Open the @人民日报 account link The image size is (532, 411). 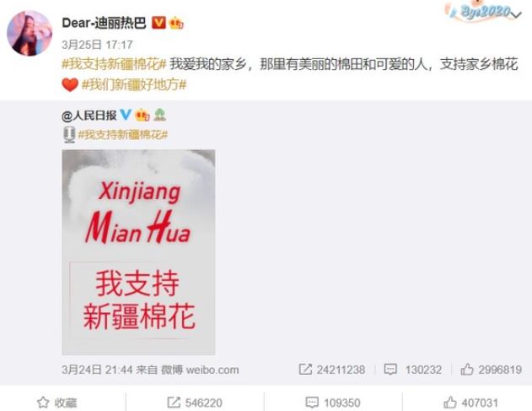click(x=89, y=116)
